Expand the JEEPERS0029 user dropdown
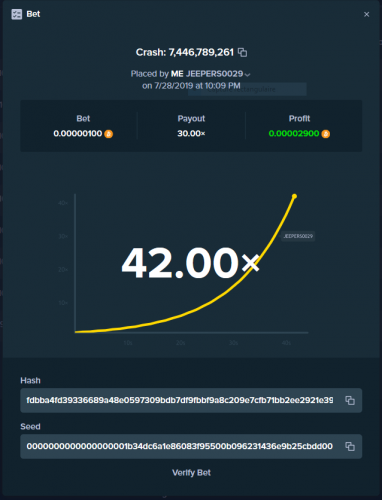The image size is (382, 500). [x=247, y=75]
